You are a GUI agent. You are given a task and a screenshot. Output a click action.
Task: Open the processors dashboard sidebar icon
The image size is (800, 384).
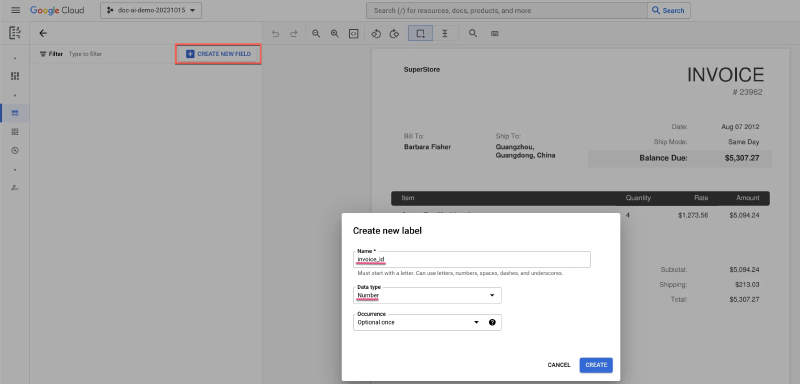click(15, 76)
